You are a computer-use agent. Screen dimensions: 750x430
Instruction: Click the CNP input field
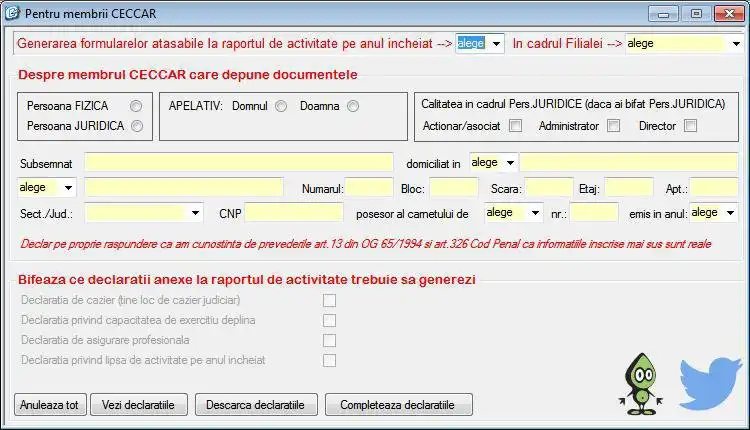294,213
